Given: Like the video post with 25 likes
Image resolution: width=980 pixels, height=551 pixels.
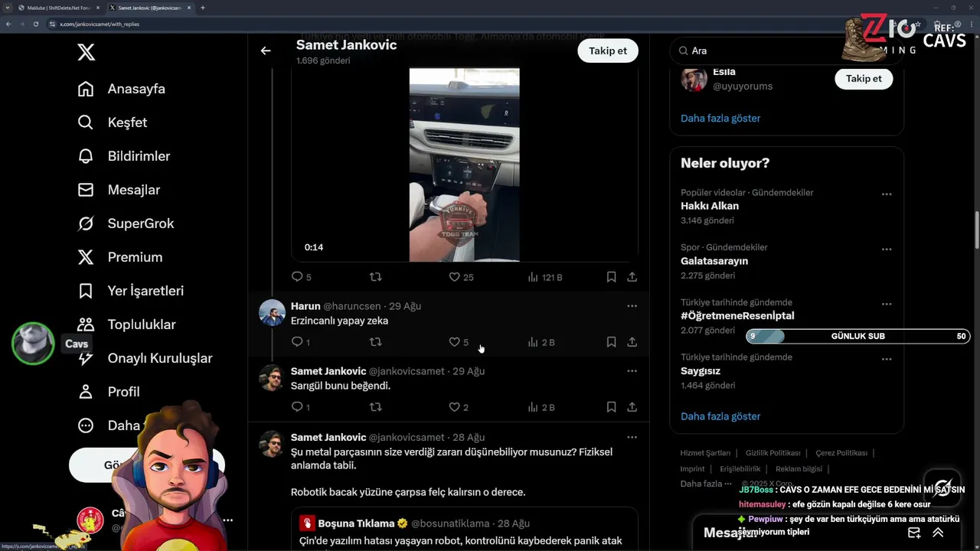Looking at the screenshot, I should pos(461,277).
